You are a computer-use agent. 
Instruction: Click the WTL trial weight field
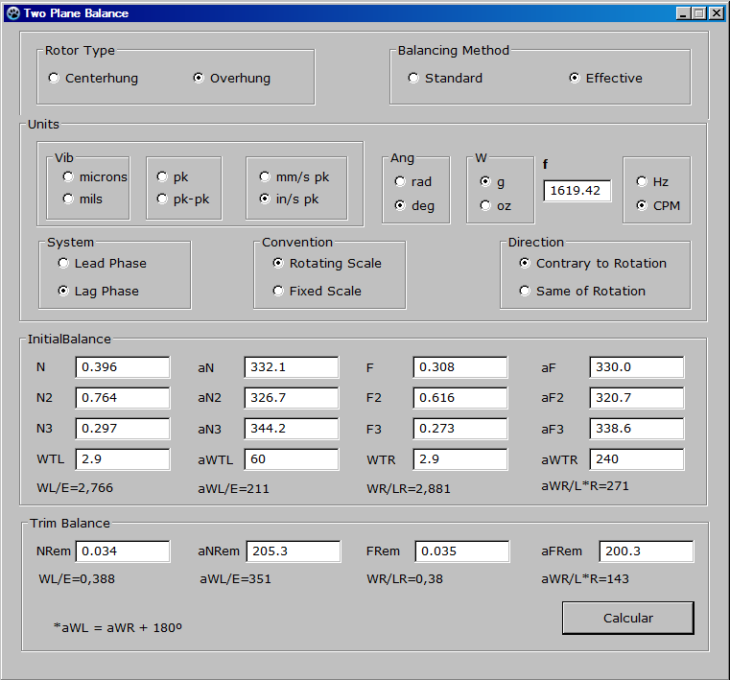coord(123,459)
